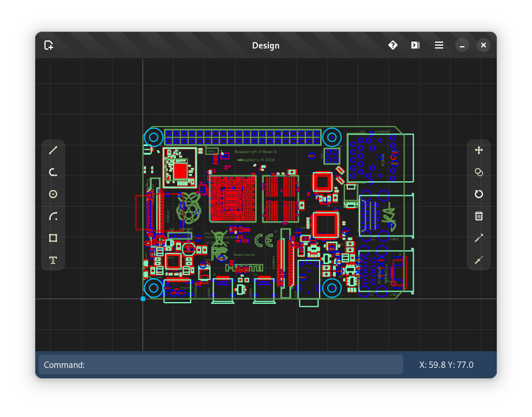Select the Extend line tool

point(479,238)
